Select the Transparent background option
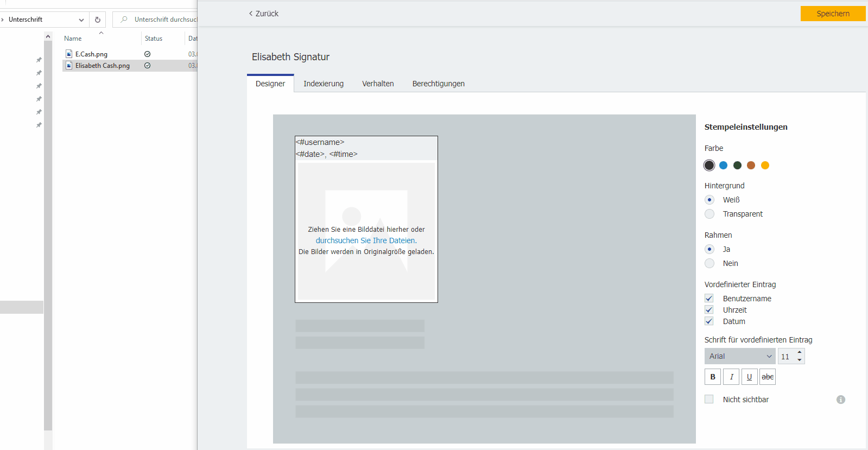The image size is (868, 450). point(709,214)
